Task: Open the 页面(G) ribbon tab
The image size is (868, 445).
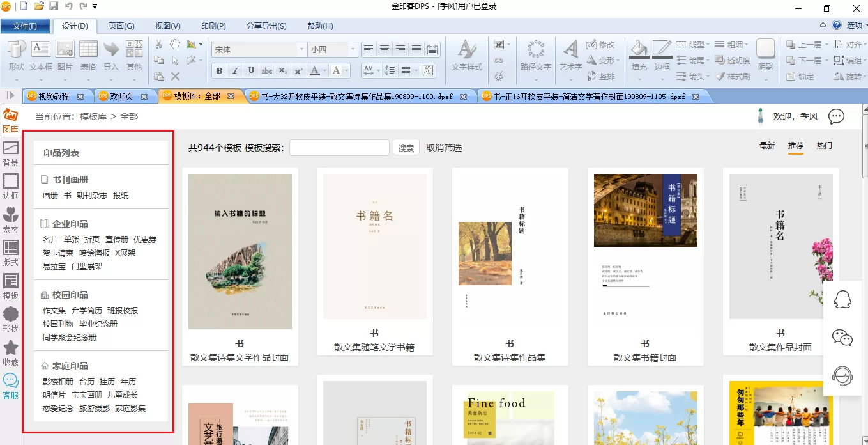Action: (x=121, y=26)
